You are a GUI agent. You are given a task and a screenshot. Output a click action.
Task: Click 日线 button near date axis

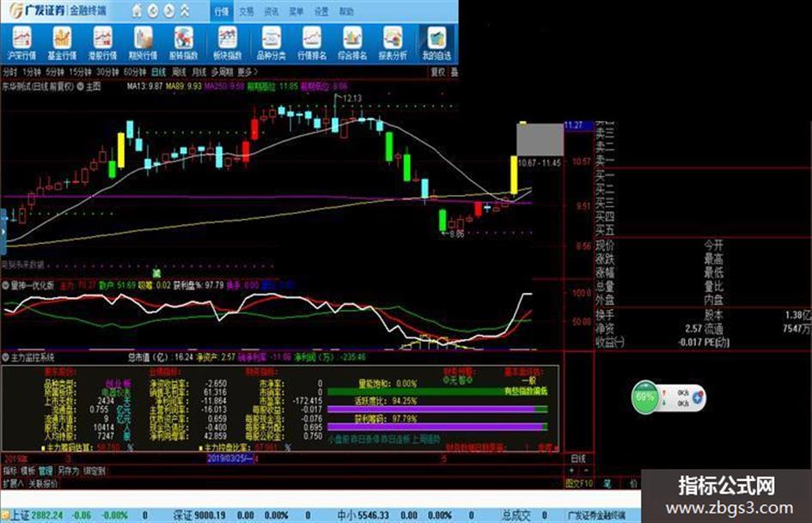click(578, 459)
